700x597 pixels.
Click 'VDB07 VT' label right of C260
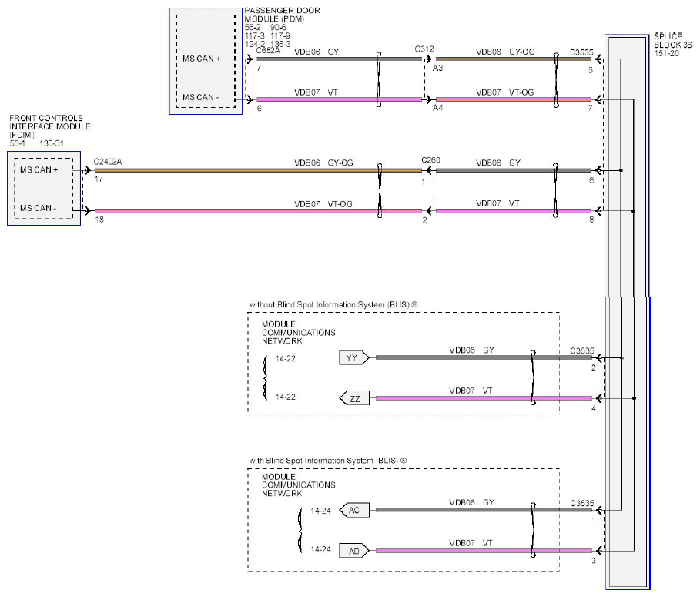click(x=497, y=203)
